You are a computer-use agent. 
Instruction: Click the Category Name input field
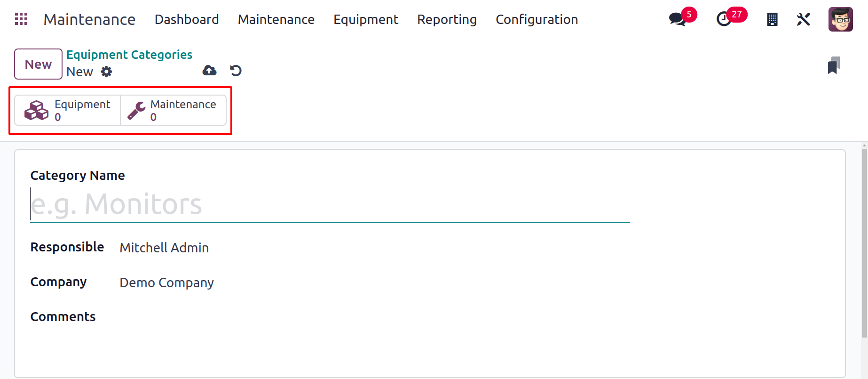click(x=329, y=204)
